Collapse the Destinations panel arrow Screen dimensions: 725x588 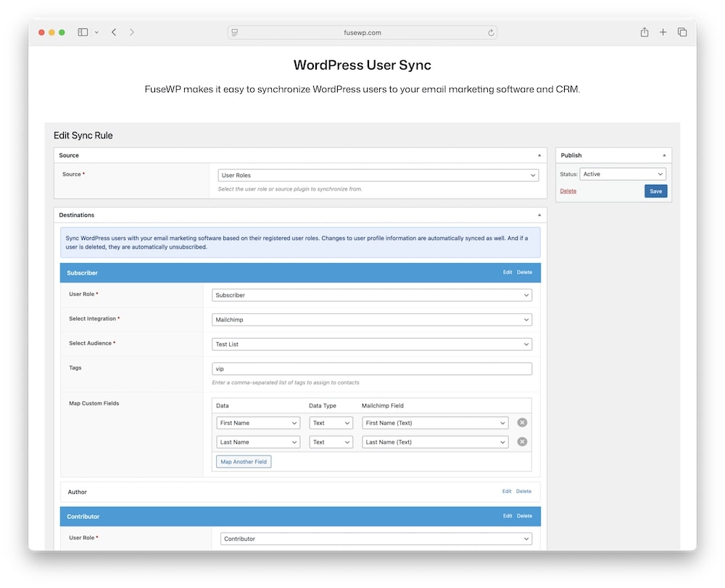coord(539,215)
